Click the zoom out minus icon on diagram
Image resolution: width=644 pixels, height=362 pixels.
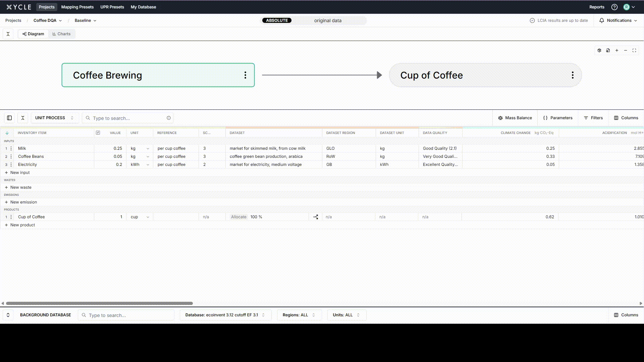[x=625, y=50]
